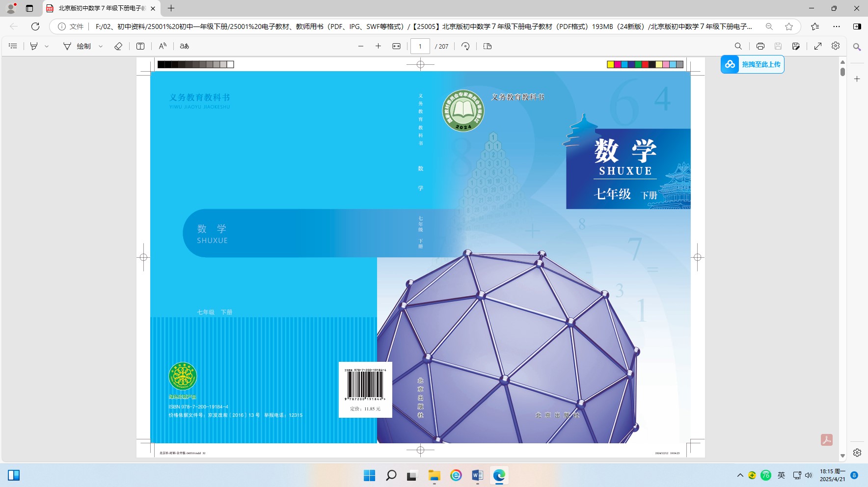Toggle the Edge sidebar panel button
This screenshot has height=487, width=868.
tap(857, 27)
